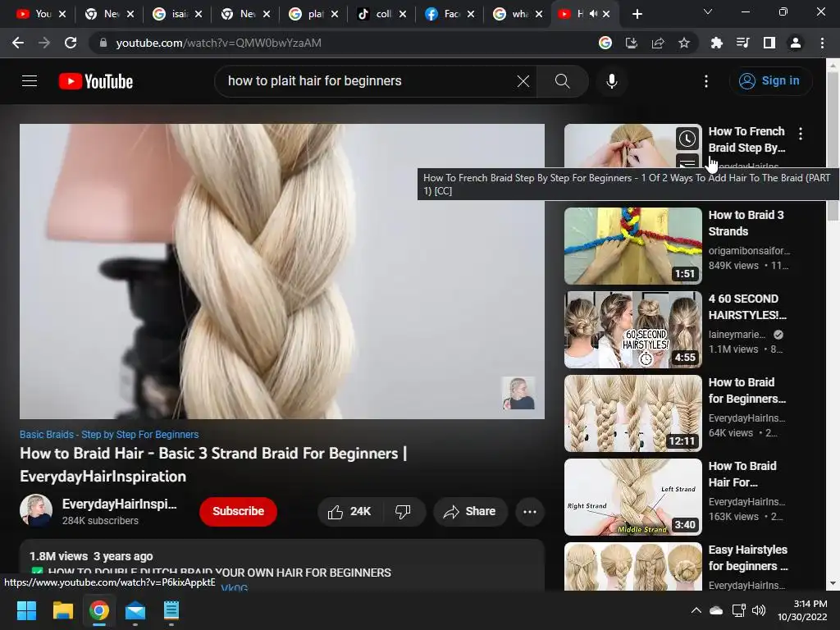840x630 pixels.
Task: Open more actions ellipsis under the video
Action: pos(530,512)
